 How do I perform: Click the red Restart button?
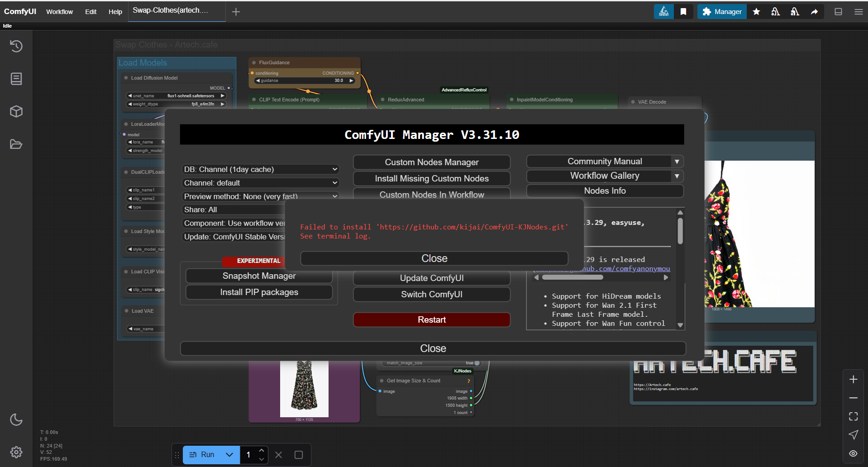[x=431, y=319]
